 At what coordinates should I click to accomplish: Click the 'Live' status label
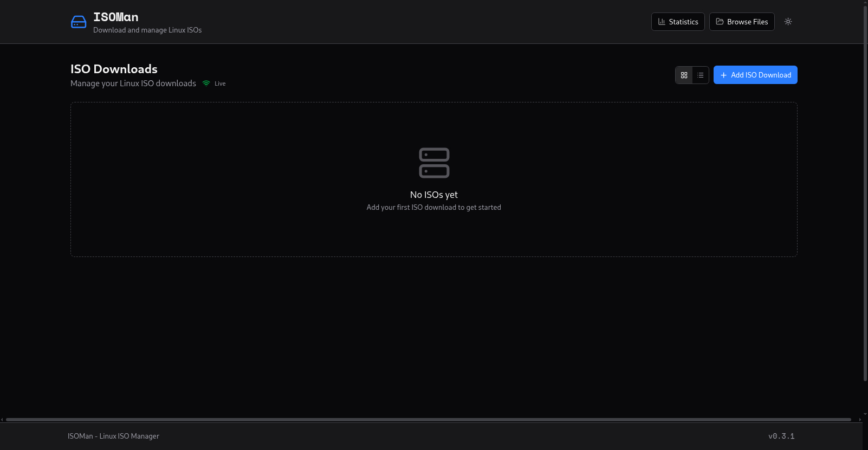[220, 83]
